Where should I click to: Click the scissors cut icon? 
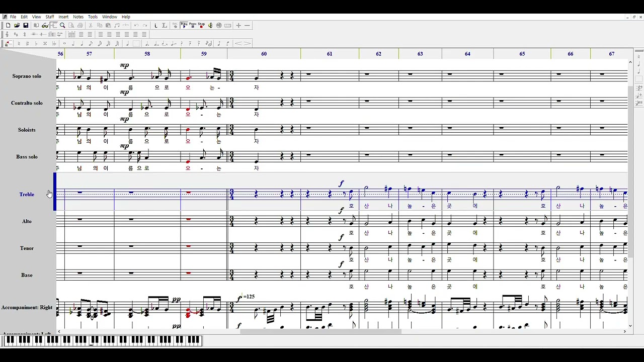tap(91, 25)
